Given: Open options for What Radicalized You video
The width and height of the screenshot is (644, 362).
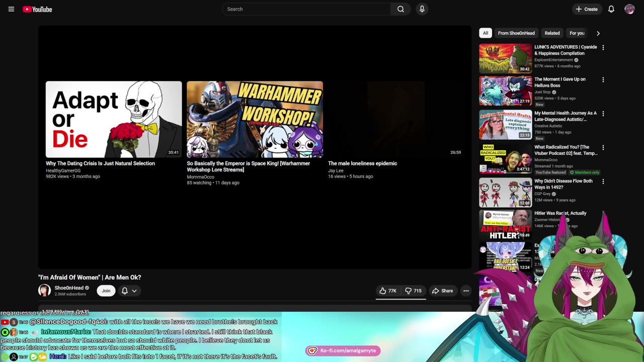Looking at the screenshot, I should point(603,148).
